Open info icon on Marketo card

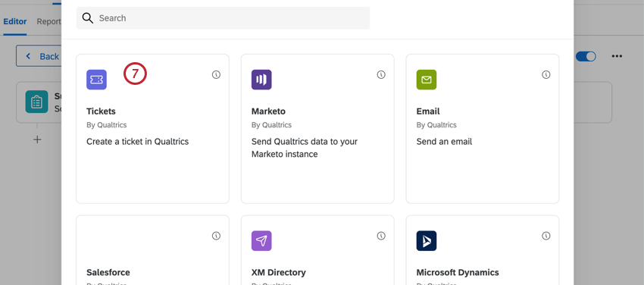[381, 75]
